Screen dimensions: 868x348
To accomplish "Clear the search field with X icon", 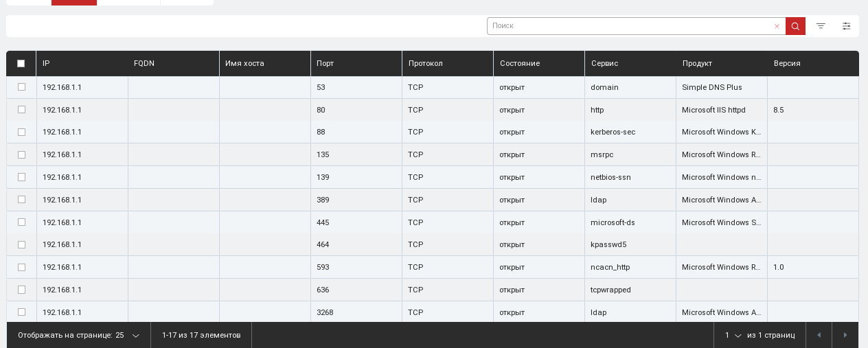I will 777,26.
